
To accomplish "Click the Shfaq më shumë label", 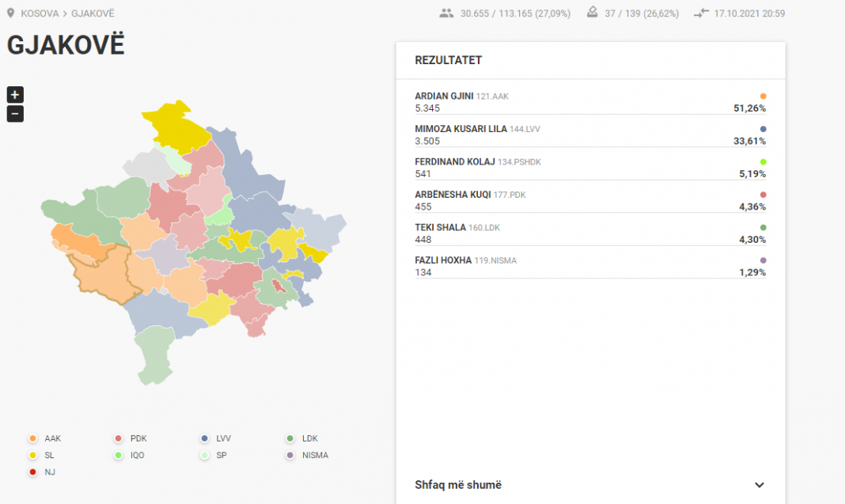I will 458,485.
